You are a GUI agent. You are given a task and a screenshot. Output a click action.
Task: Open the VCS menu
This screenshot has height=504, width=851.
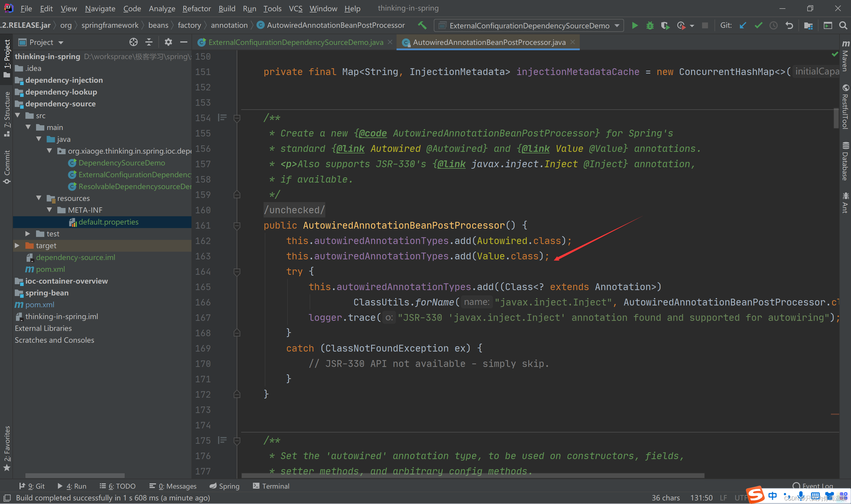coord(295,9)
